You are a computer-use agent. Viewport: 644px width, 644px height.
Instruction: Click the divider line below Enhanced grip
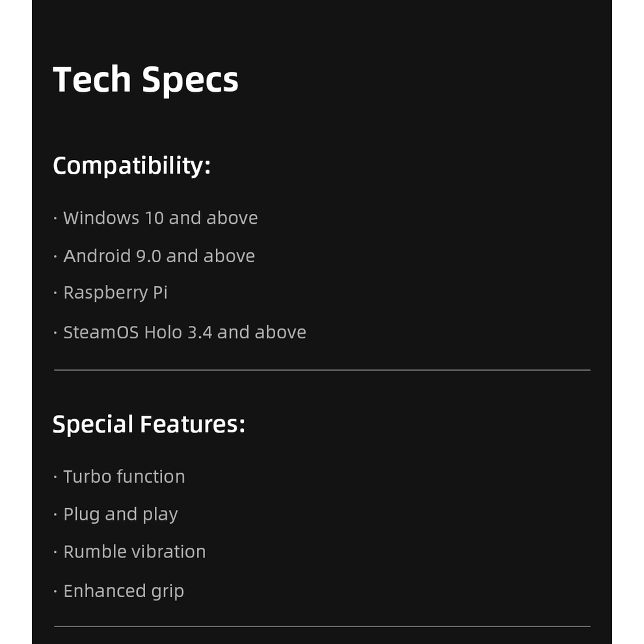point(322,626)
